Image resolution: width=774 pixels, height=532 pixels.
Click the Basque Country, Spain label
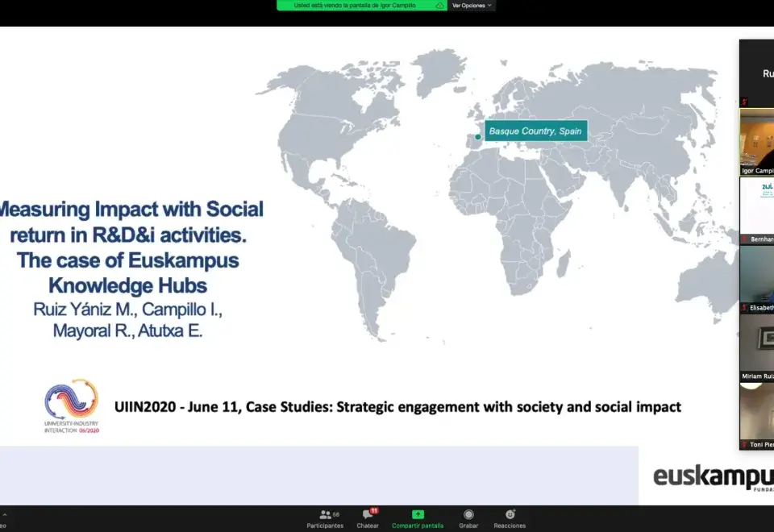[535, 131]
